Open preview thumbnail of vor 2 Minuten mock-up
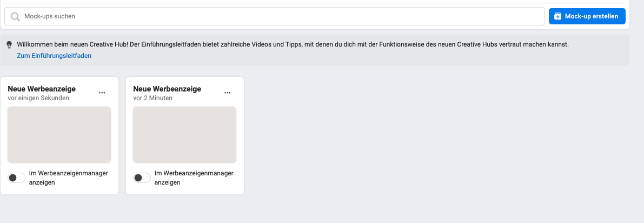The height and width of the screenshot is (223, 644). (x=185, y=135)
